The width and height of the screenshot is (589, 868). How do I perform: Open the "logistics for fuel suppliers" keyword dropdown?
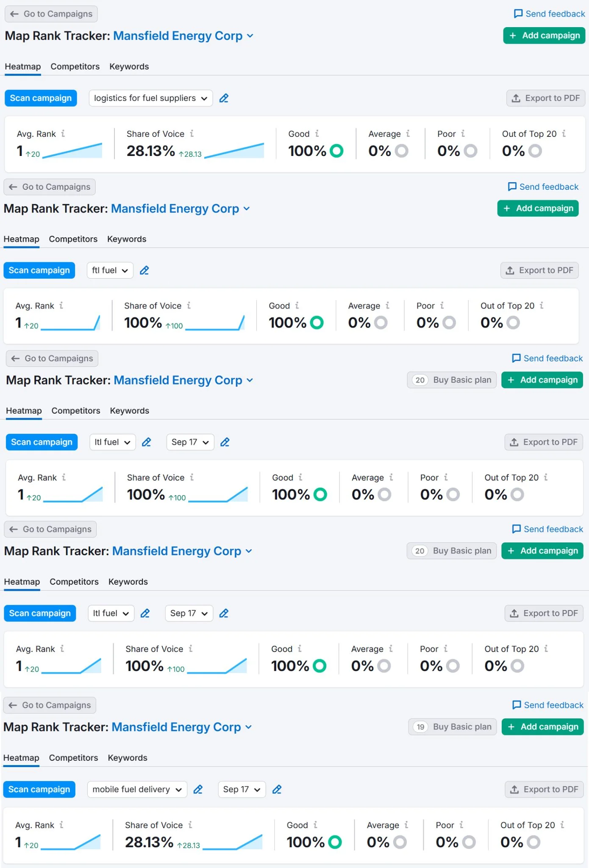(x=150, y=98)
